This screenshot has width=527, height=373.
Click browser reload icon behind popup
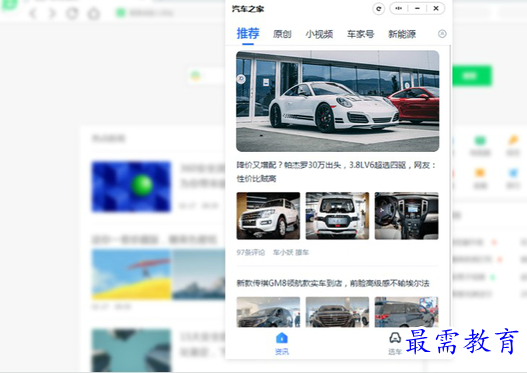click(x=72, y=13)
